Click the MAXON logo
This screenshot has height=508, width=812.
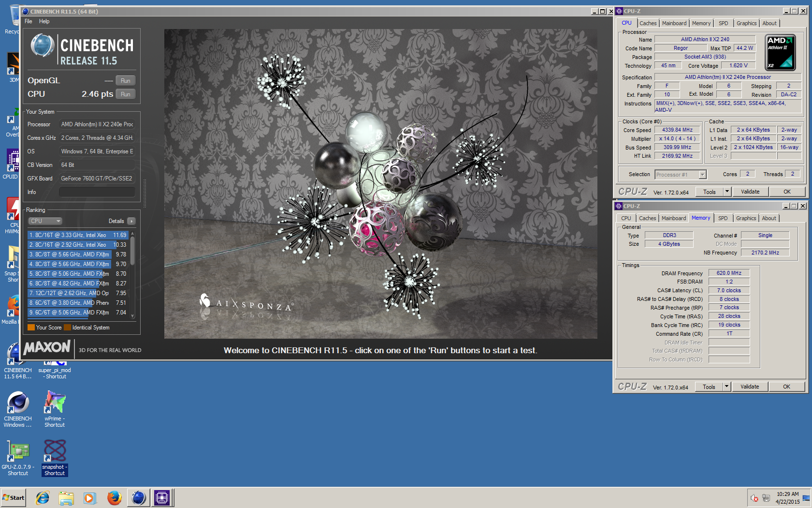47,347
